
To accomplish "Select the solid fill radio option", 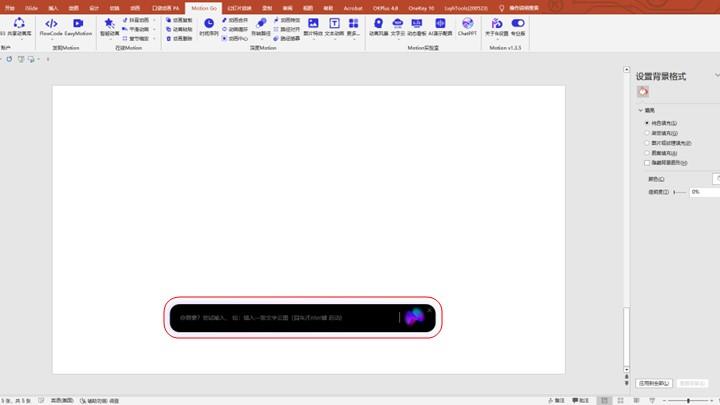I will point(647,123).
